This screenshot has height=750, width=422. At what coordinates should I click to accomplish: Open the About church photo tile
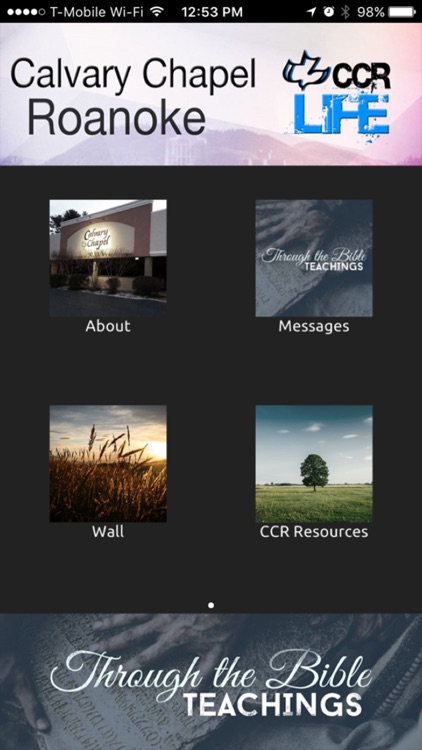[x=108, y=258]
